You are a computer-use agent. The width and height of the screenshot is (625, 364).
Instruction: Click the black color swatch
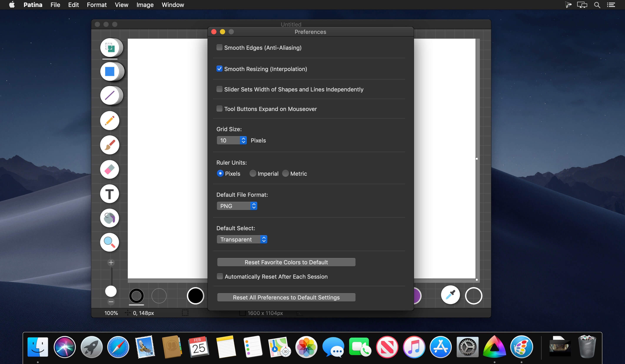coord(195,296)
